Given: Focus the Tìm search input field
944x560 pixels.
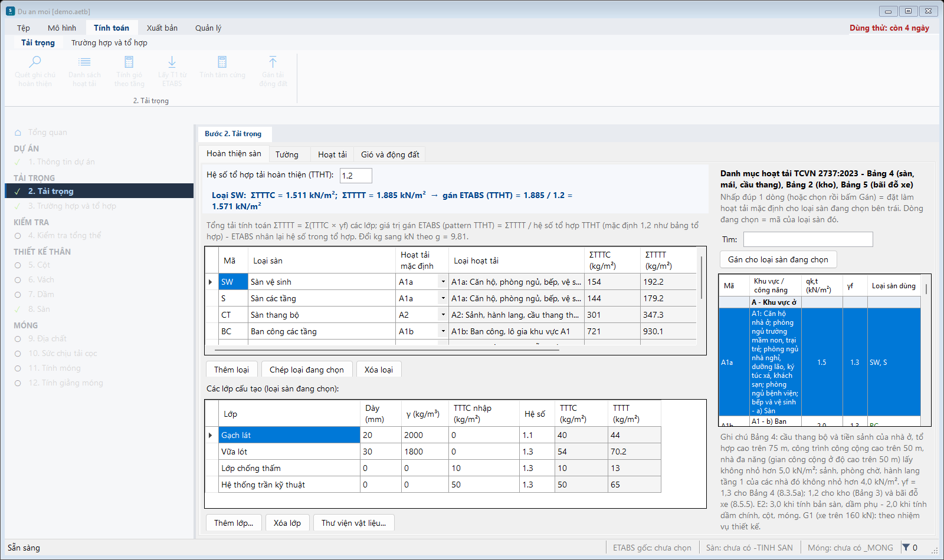Looking at the screenshot, I should [808, 239].
